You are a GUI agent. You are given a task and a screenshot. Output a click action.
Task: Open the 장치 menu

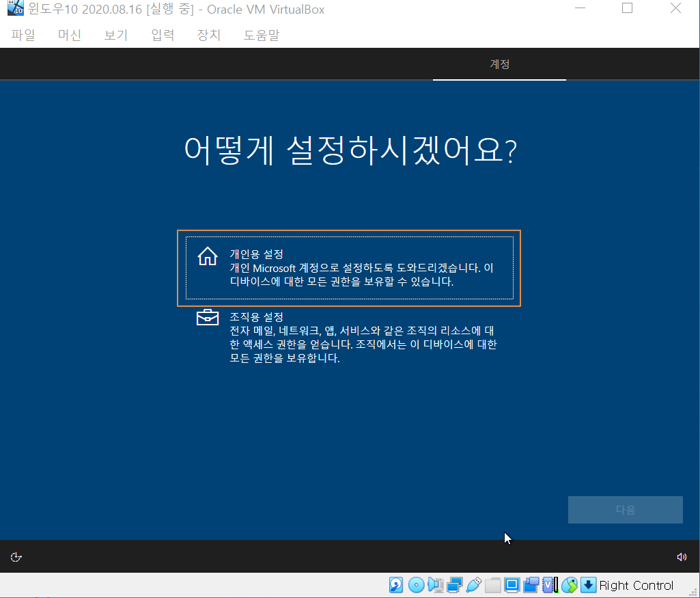click(x=209, y=35)
